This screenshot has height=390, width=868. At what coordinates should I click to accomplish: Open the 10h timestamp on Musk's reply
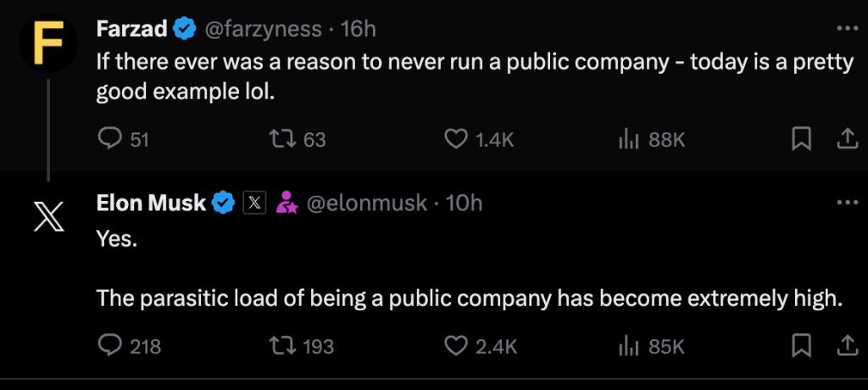pyautogui.click(x=464, y=203)
